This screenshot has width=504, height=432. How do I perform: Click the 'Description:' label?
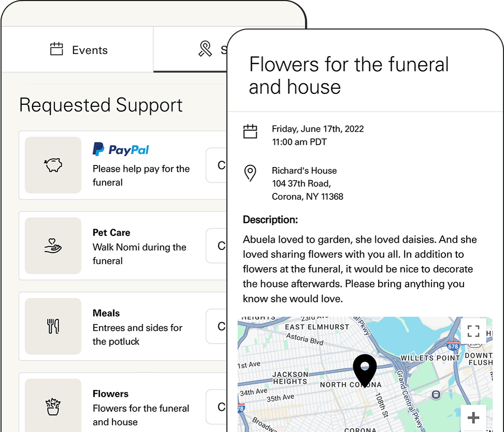click(270, 220)
